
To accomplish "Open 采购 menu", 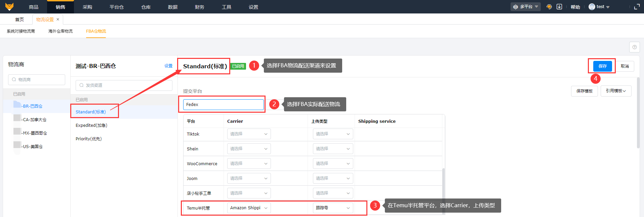I will tap(87, 7).
